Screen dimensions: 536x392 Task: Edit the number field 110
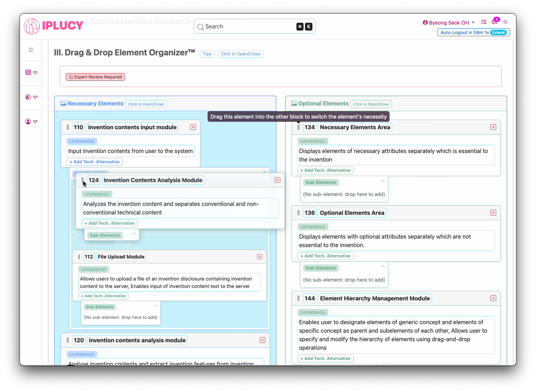pos(78,127)
